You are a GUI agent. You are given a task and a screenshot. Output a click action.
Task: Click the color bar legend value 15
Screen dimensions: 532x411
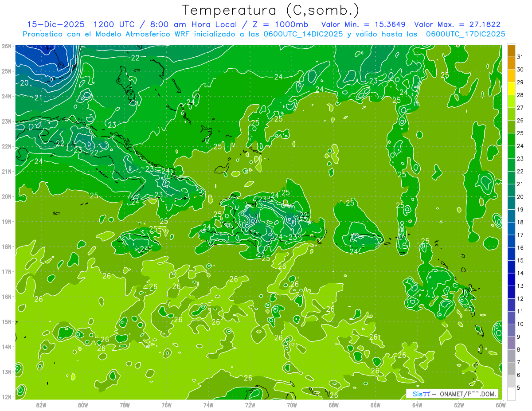click(520, 260)
